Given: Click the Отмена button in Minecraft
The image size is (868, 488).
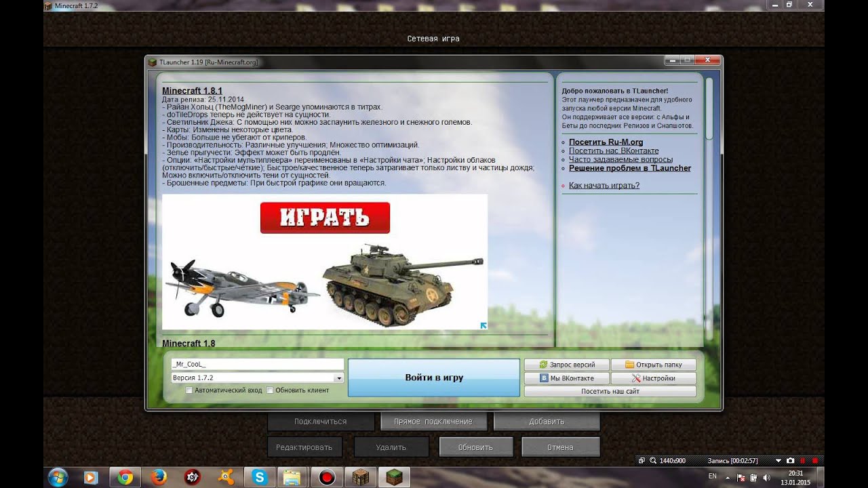Looking at the screenshot, I should (x=561, y=447).
